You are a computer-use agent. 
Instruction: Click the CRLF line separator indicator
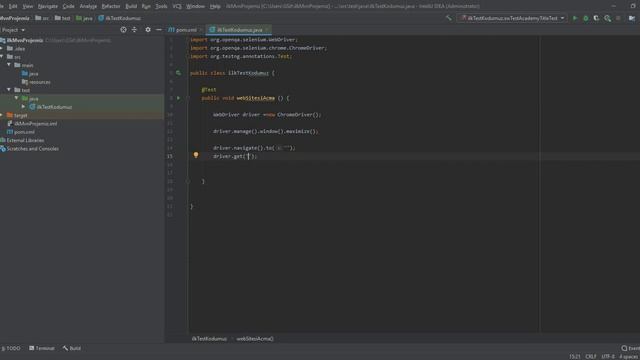point(591,356)
